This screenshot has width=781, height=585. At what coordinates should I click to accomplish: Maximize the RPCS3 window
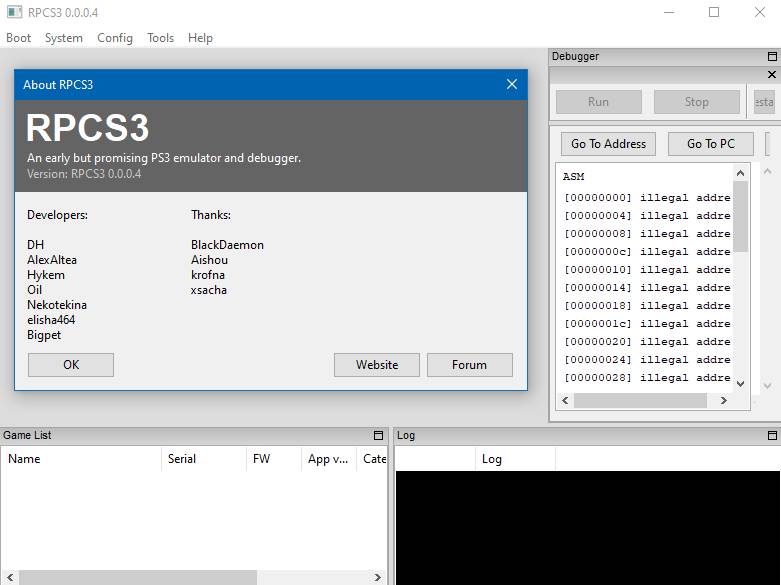point(714,12)
